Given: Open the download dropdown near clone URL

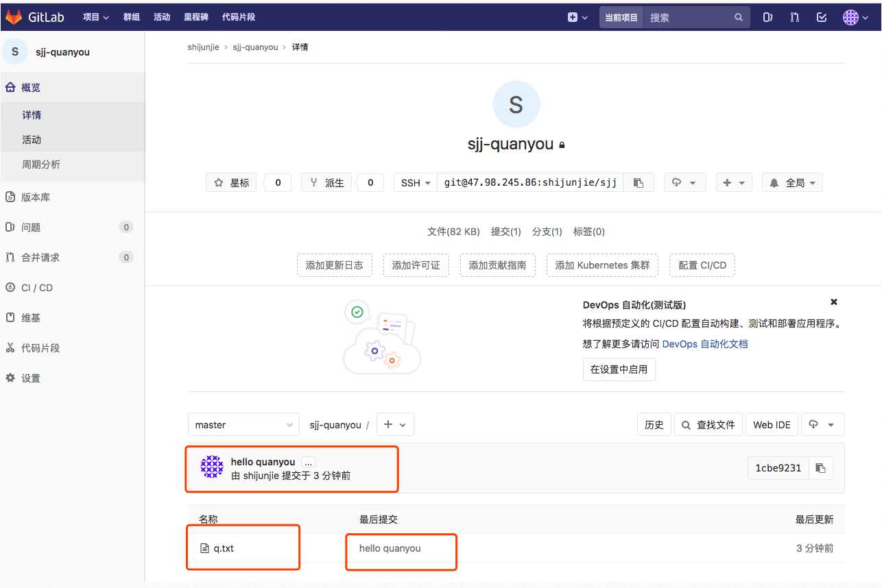Looking at the screenshot, I should click(x=684, y=182).
